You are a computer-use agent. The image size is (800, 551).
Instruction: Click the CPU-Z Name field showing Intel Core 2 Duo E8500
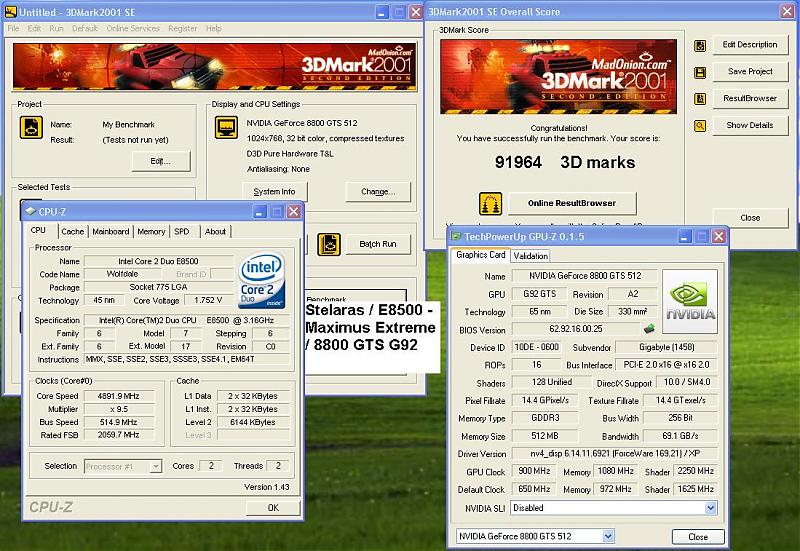[158, 261]
